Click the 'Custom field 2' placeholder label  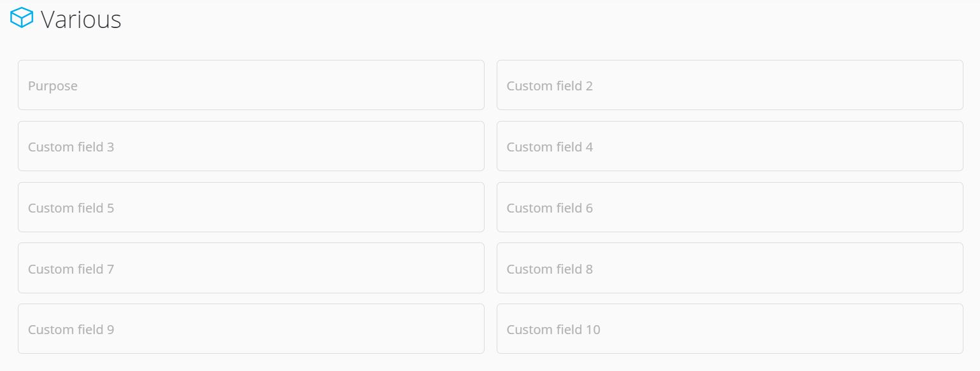click(550, 86)
